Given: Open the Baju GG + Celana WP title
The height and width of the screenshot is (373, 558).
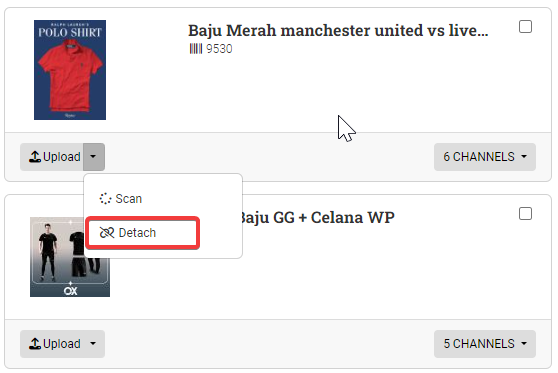Looking at the screenshot, I should (318, 217).
